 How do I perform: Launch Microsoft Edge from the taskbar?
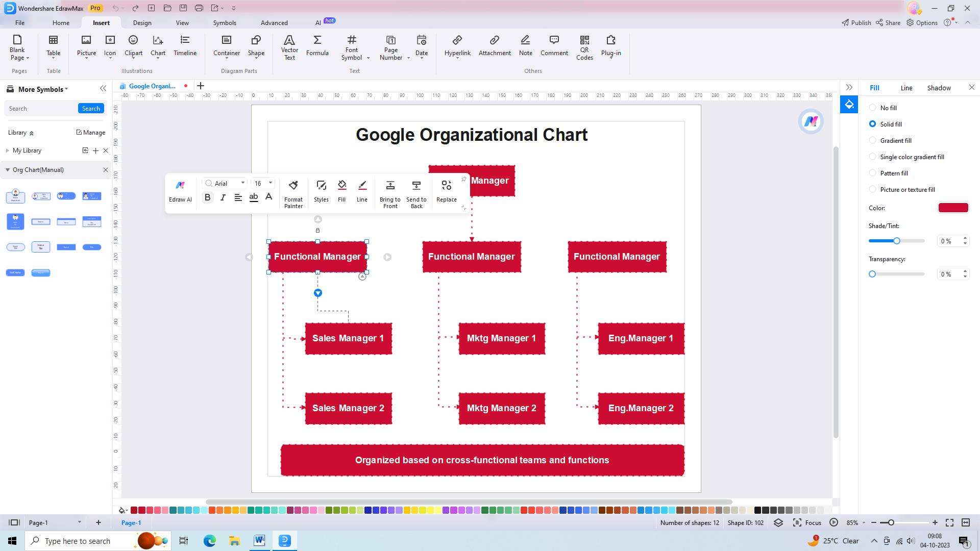pos(209,541)
